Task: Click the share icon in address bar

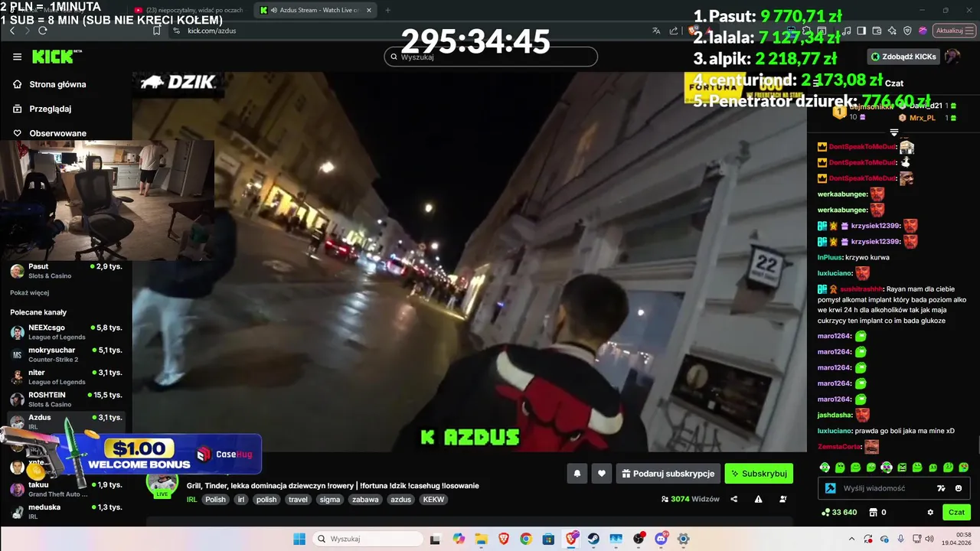Action: click(674, 31)
